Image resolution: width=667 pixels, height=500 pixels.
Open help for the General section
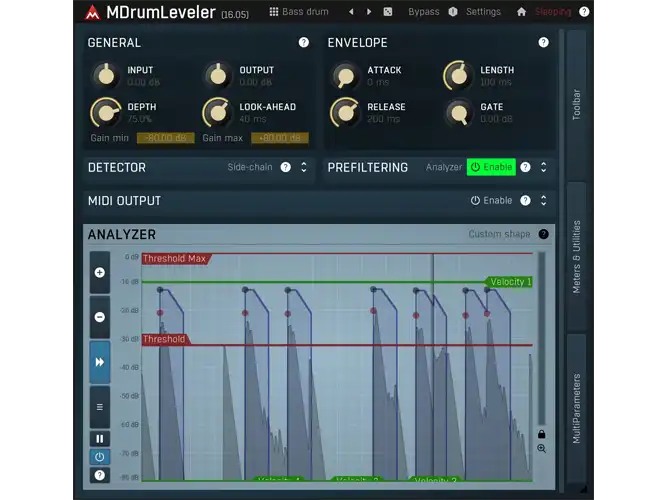pos(304,42)
